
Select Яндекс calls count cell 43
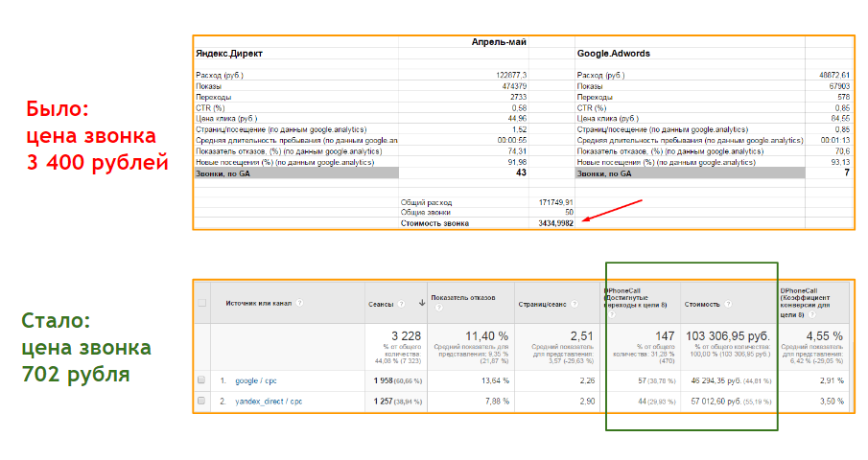(x=521, y=172)
